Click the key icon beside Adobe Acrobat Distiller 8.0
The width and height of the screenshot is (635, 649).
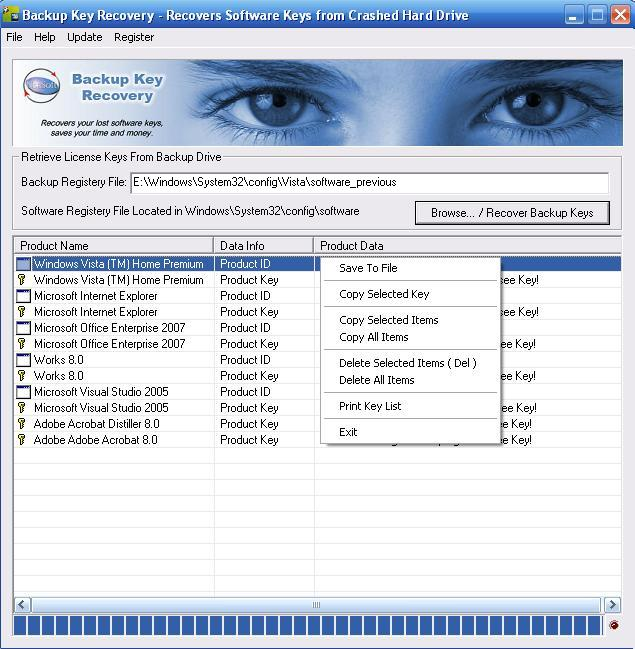(x=22, y=424)
